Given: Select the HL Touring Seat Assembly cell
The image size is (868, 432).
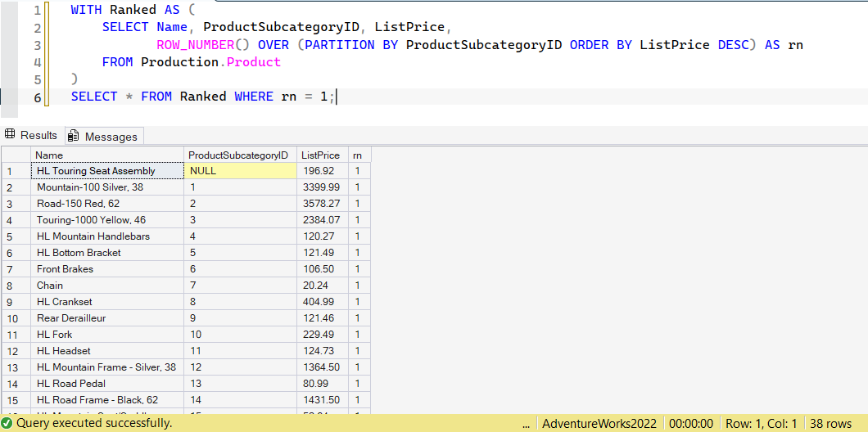Looking at the screenshot, I should (107, 171).
